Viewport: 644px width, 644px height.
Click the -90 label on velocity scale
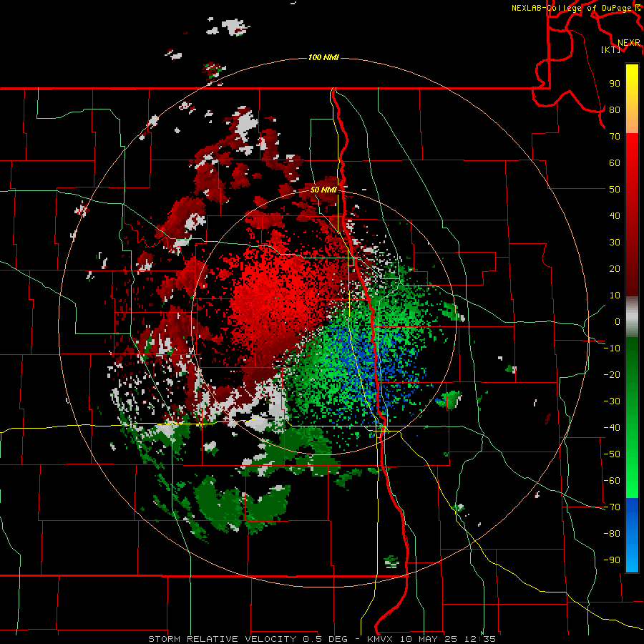point(612,560)
